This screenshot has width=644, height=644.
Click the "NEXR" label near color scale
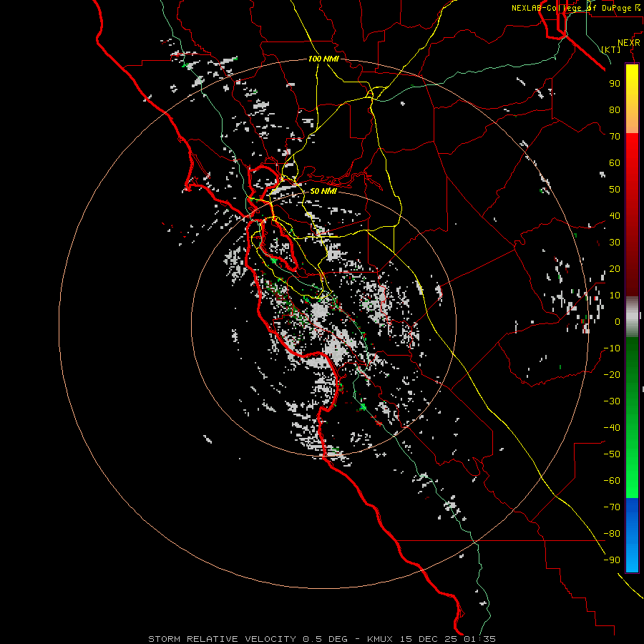tap(629, 43)
